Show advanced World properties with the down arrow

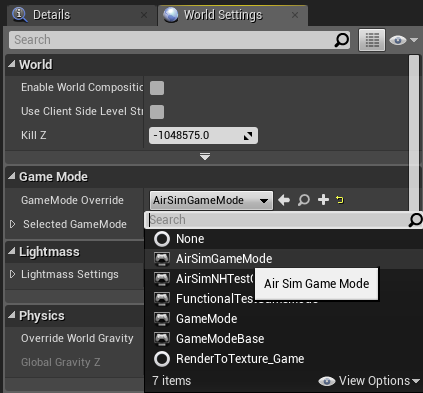(x=205, y=156)
